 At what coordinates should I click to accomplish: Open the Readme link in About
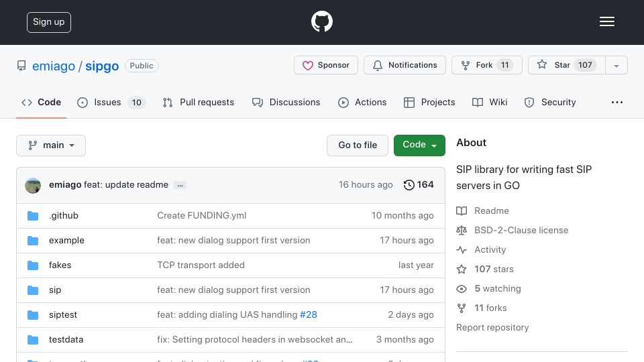pyautogui.click(x=491, y=210)
